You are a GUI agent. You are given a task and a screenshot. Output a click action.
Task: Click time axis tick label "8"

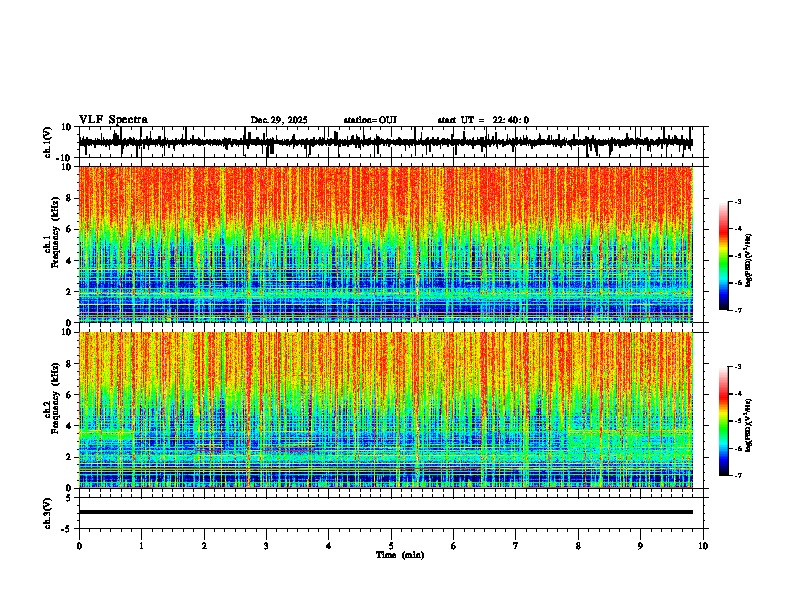(578, 546)
